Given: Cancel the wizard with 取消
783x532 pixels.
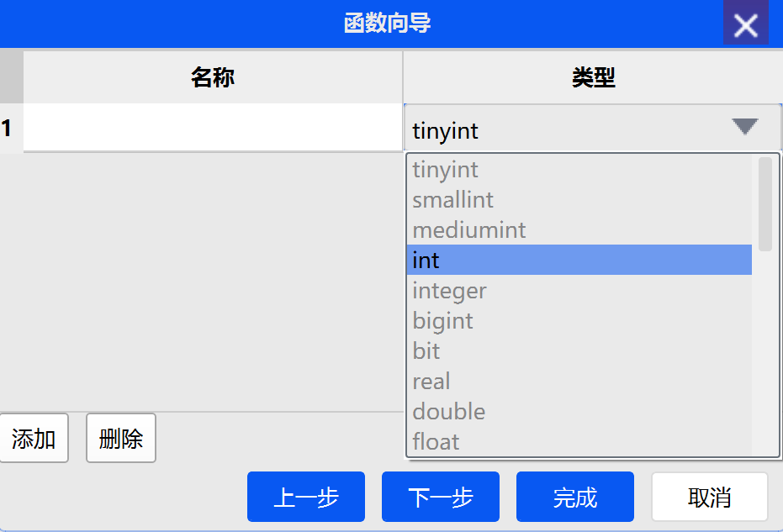Looking at the screenshot, I should point(710,497).
